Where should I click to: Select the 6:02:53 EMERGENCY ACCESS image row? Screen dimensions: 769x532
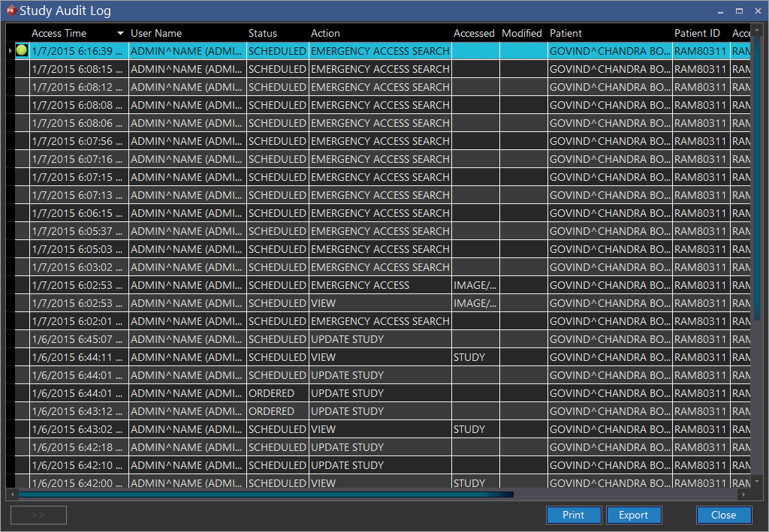pyautogui.click(x=360, y=285)
